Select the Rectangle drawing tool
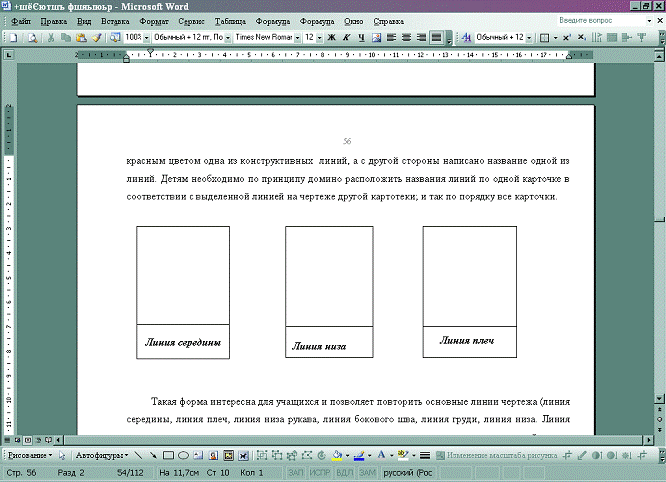 168,454
